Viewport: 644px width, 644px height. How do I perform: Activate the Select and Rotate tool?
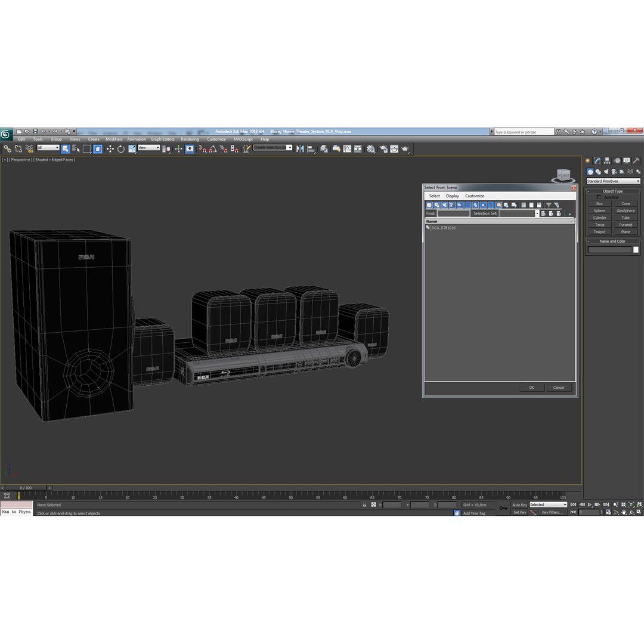pos(120,148)
